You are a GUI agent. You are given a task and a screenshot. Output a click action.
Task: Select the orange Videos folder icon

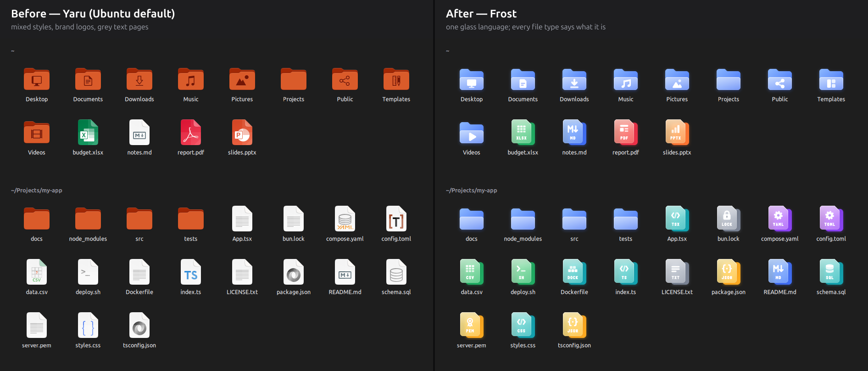pos(37,133)
